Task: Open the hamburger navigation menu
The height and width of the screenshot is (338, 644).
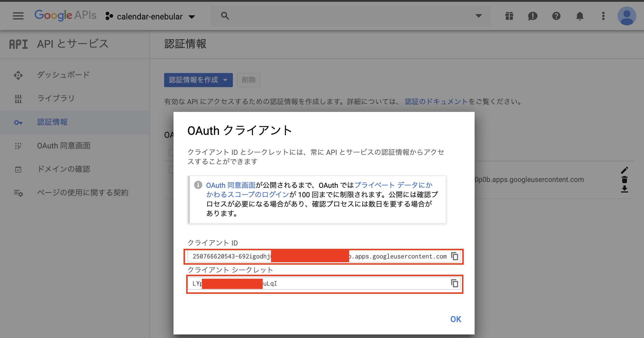Action: coord(18,16)
